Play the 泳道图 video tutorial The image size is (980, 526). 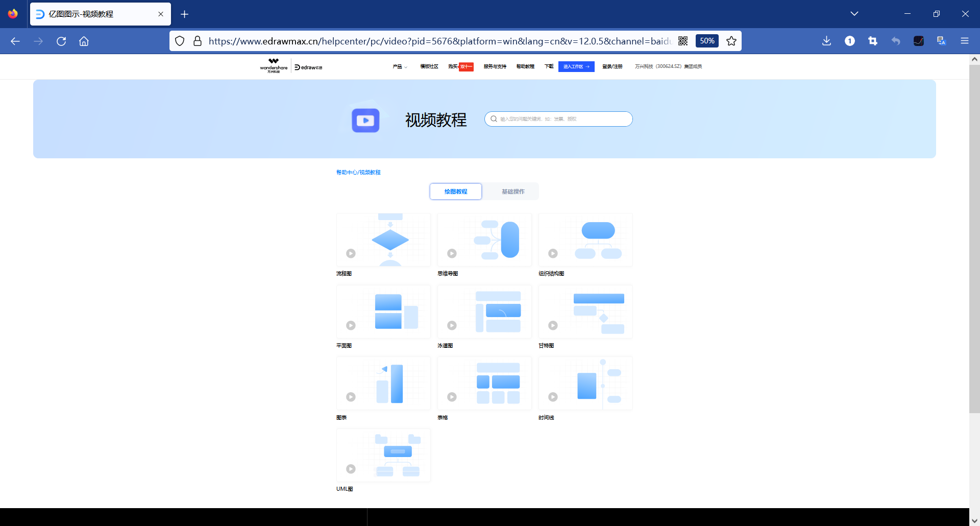click(x=484, y=312)
